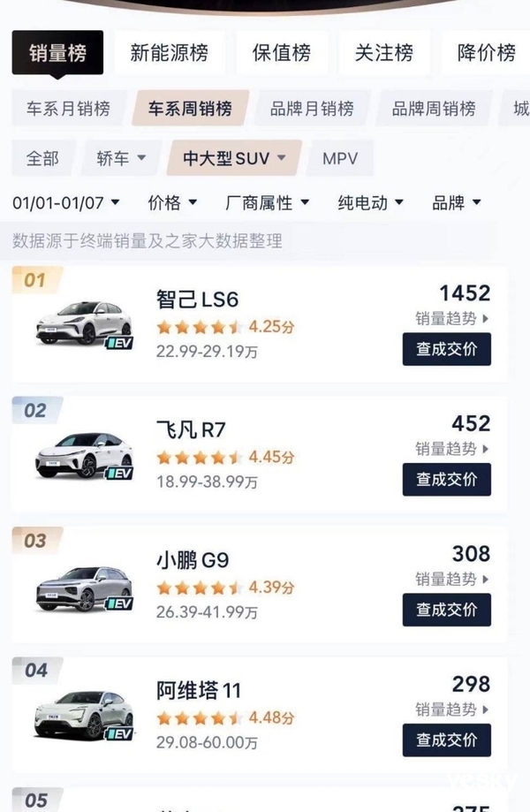Tap 查成交价 for 智己 LS6
Screen dimensions: 530x812
pos(447,350)
